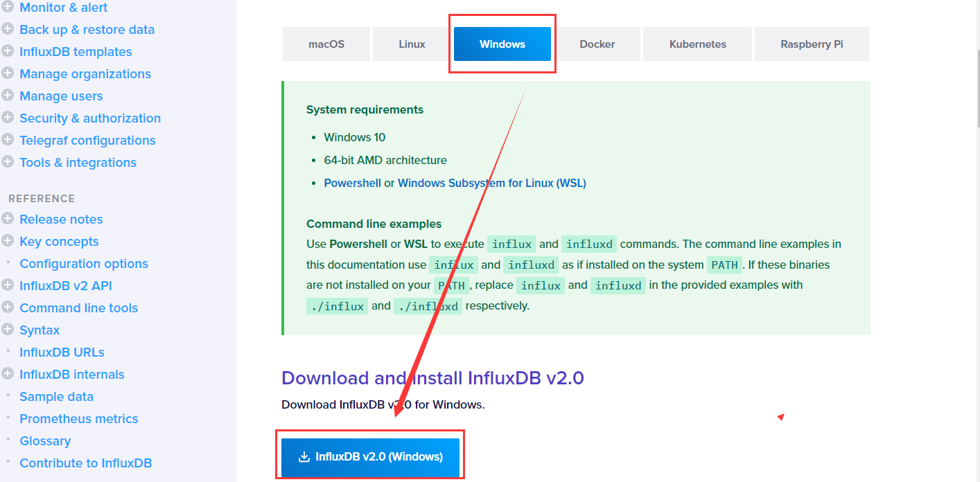This screenshot has height=482, width=980.
Task: Switch to the Linux tab
Action: pyautogui.click(x=412, y=44)
